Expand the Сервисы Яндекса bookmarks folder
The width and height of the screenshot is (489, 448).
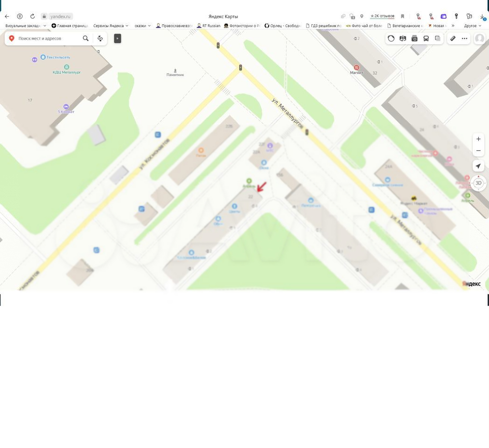coord(111,26)
